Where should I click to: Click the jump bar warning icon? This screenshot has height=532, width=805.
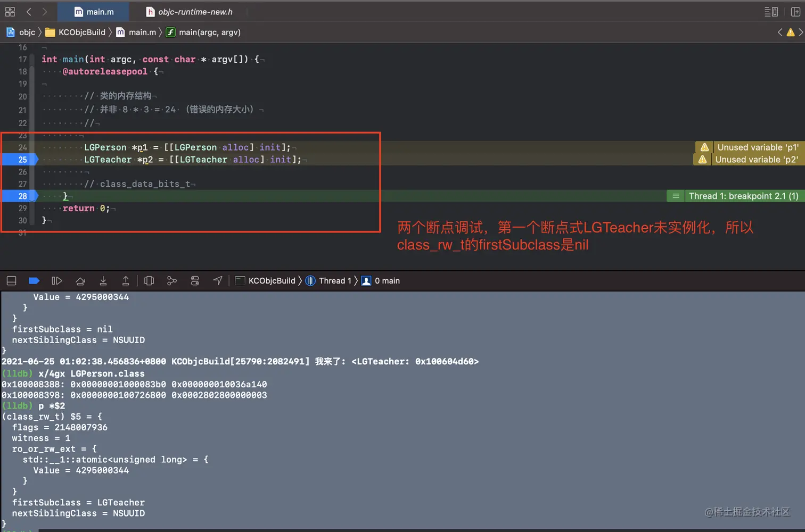coord(791,32)
